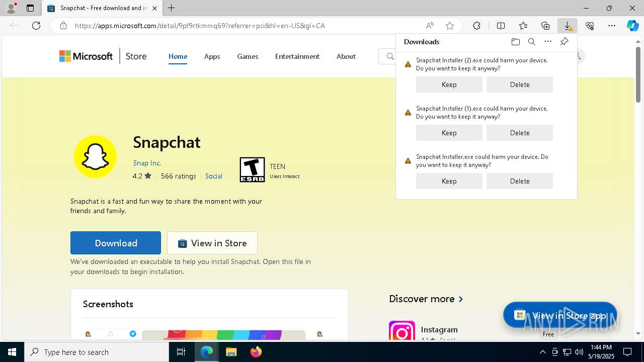This screenshot has width=644, height=362.
Task: Add page to favorites star icon
Action: (x=450, y=26)
